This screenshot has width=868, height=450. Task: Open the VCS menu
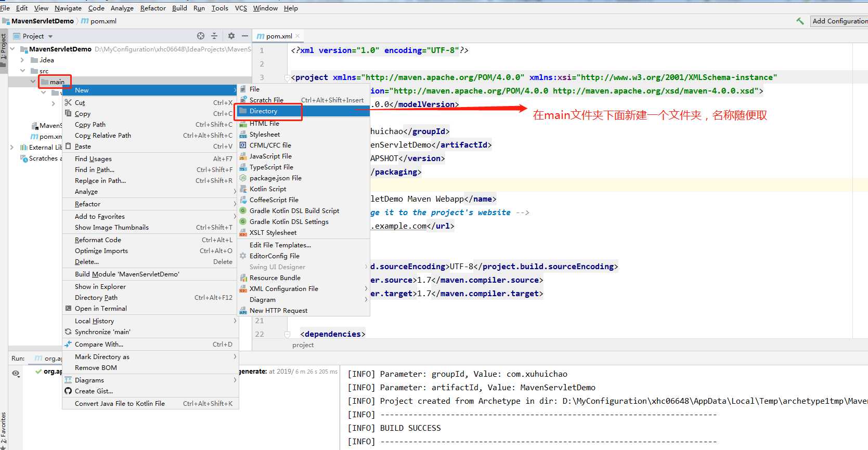(x=241, y=8)
